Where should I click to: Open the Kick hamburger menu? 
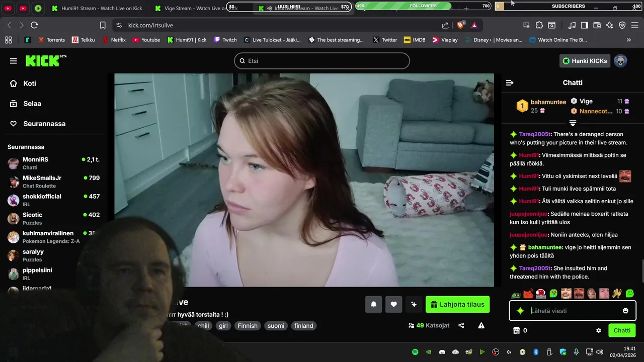pyautogui.click(x=13, y=61)
